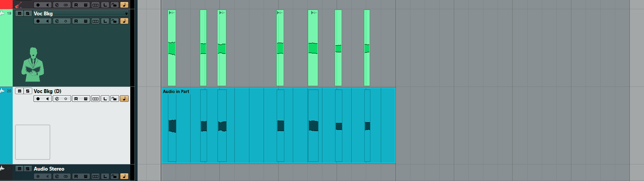Toggle musical timebase note on Voc Bkg track
Screen dimensions: 644x181
pos(124,21)
